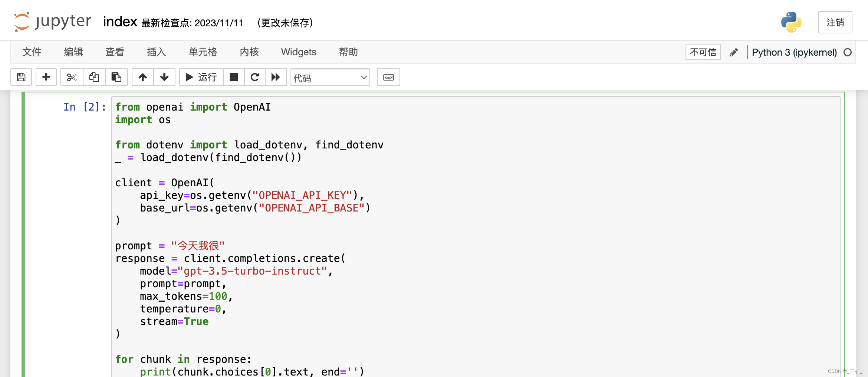Open the 文件 menu

(32, 52)
